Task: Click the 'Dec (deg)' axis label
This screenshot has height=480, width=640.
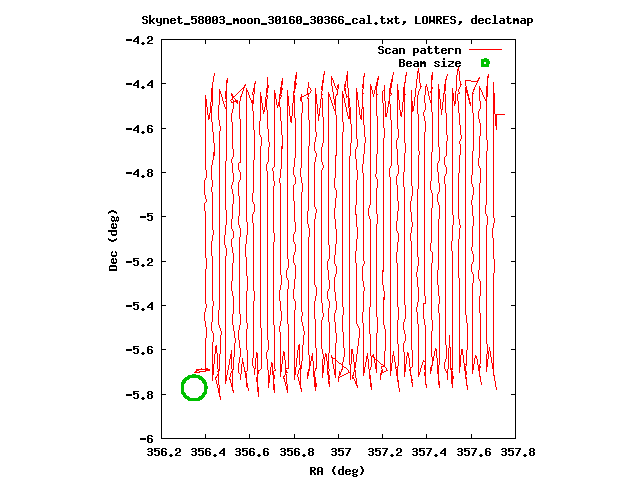Action: pyautogui.click(x=113, y=240)
